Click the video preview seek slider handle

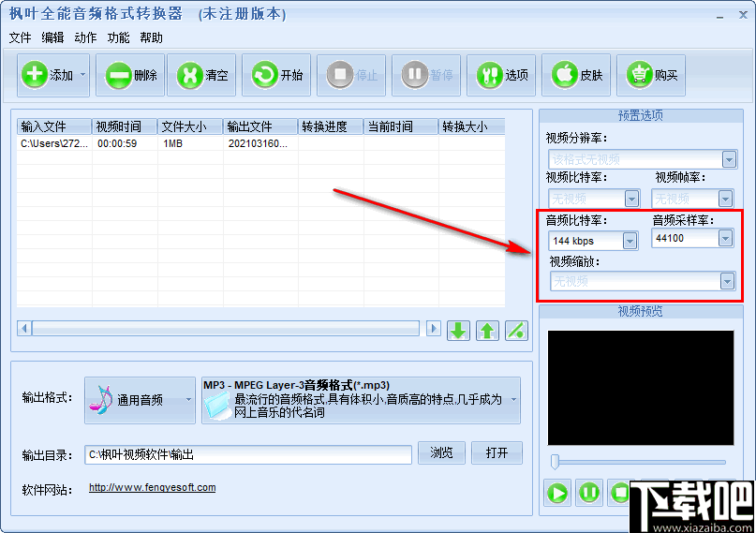[555, 462]
